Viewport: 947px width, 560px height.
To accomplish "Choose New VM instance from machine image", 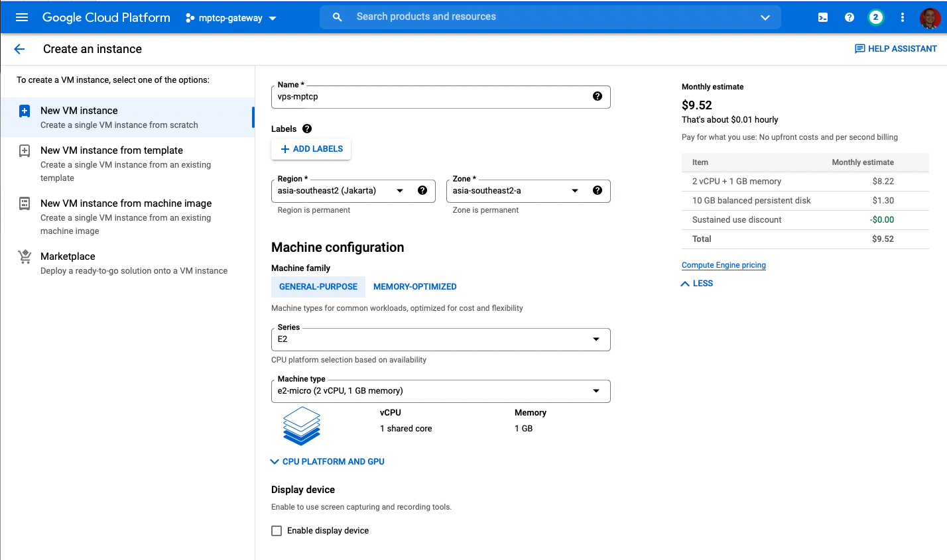I will [127, 217].
